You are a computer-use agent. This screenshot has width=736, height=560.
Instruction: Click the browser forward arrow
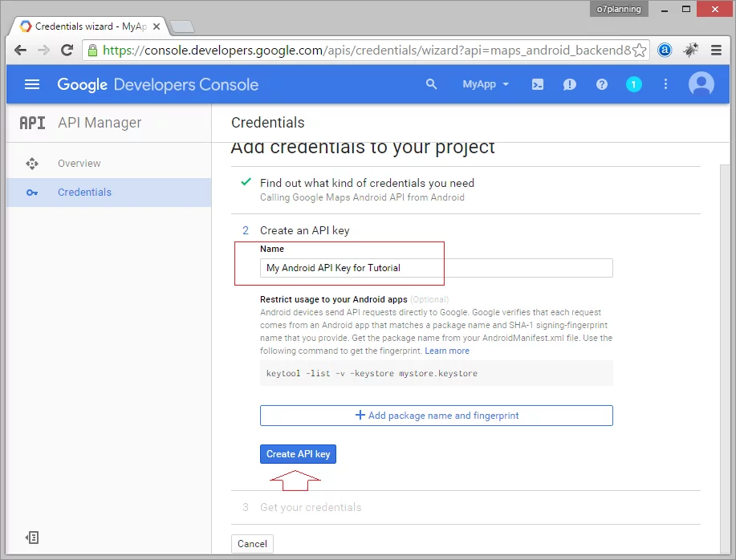(x=43, y=51)
